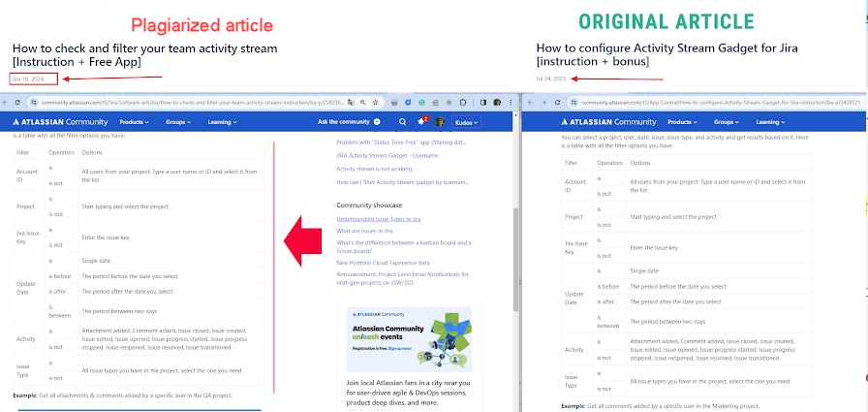Click the zoom magnifier in left address bar
Screen dimensions: 868x412
tap(363, 103)
